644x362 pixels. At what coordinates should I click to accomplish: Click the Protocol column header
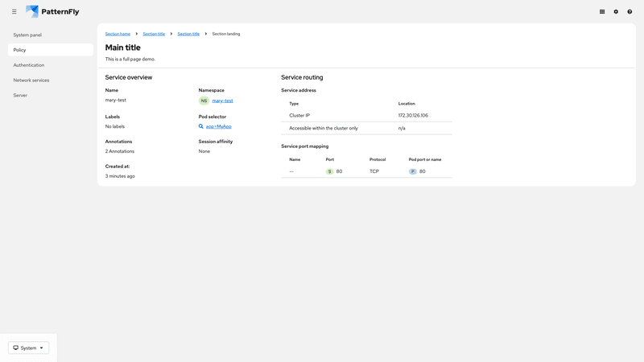(378, 159)
